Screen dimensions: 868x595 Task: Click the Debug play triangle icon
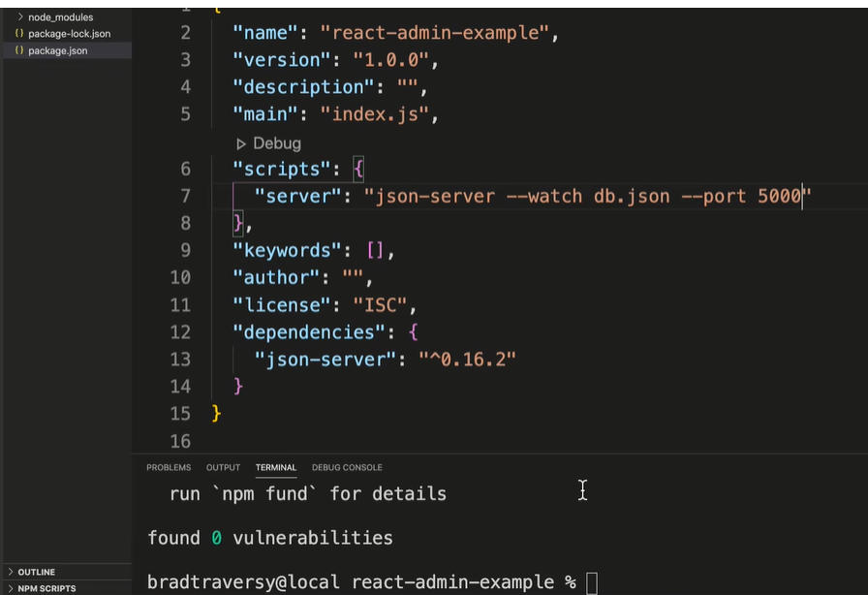(241, 144)
